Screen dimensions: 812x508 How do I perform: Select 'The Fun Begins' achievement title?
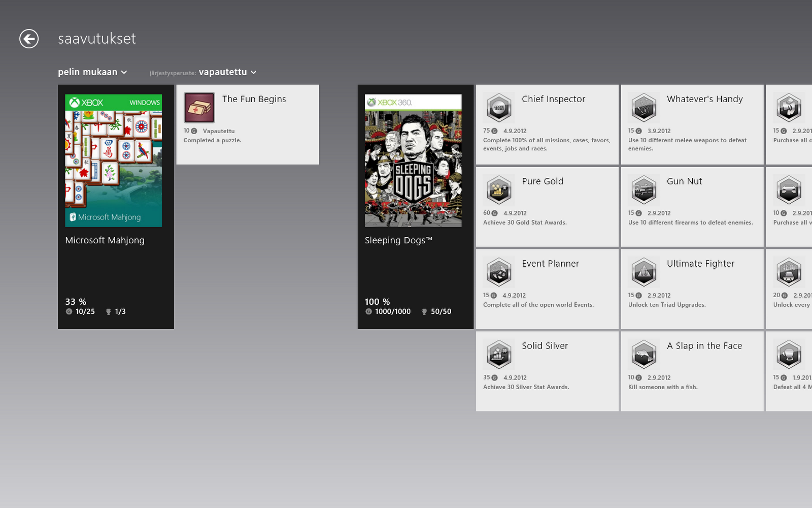click(254, 99)
